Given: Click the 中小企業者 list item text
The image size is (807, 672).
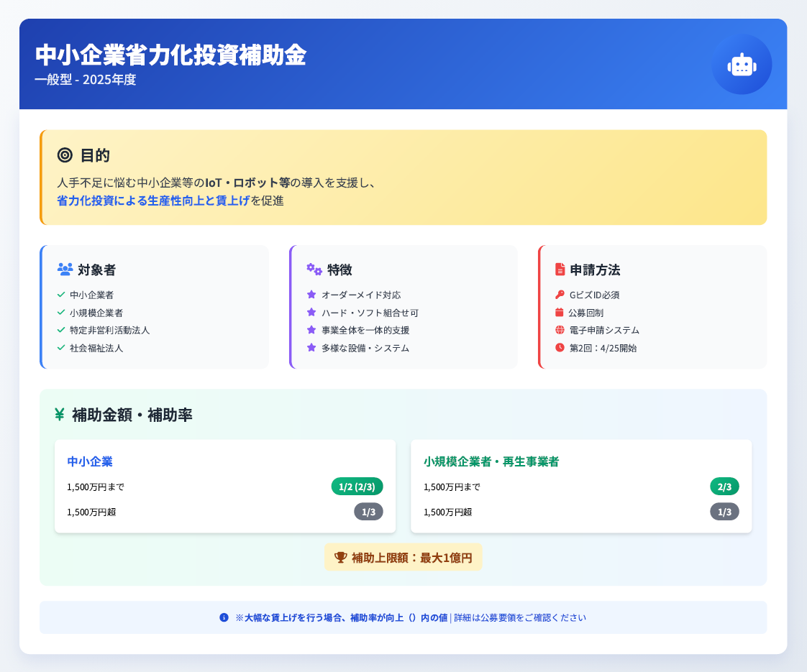Looking at the screenshot, I should tap(91, 295).
